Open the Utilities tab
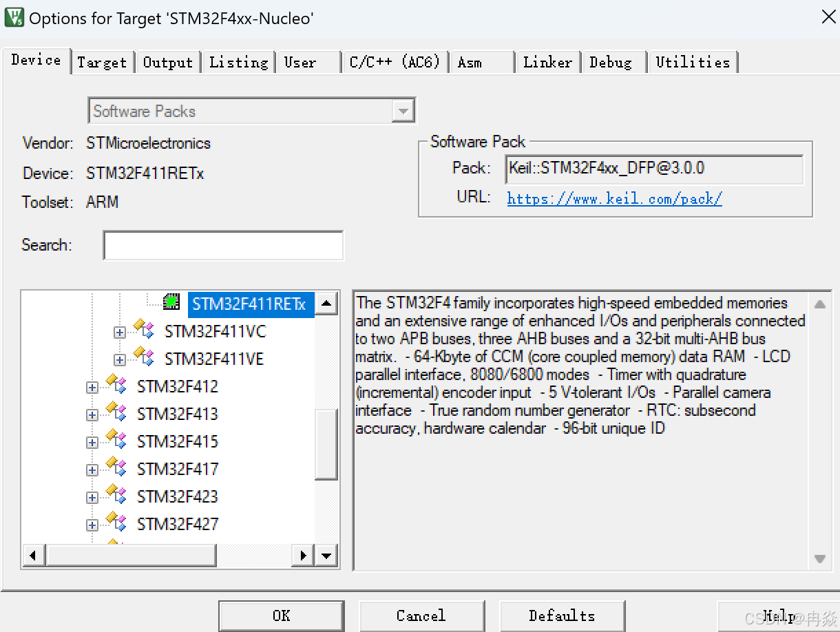The width and height of the screenshot is (840, 632). tap(693, 62)
